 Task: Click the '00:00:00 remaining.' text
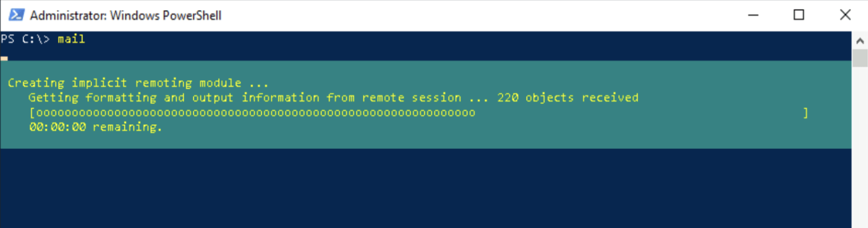(96, 128)
